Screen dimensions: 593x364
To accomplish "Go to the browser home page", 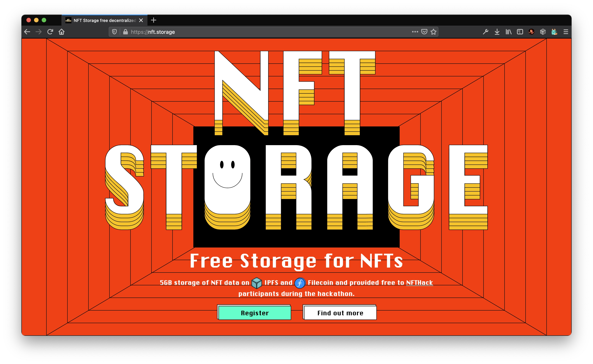I will coord(62,32).
